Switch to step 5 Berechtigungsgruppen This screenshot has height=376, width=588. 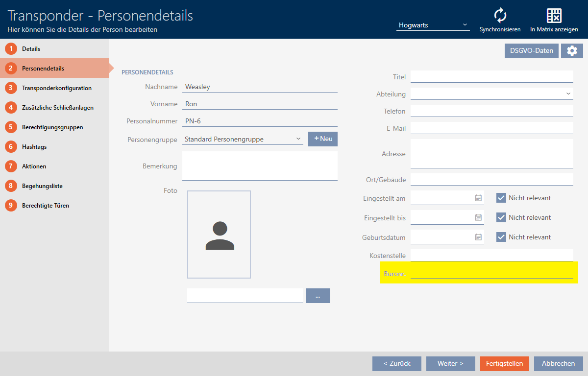tap(52, 127)
